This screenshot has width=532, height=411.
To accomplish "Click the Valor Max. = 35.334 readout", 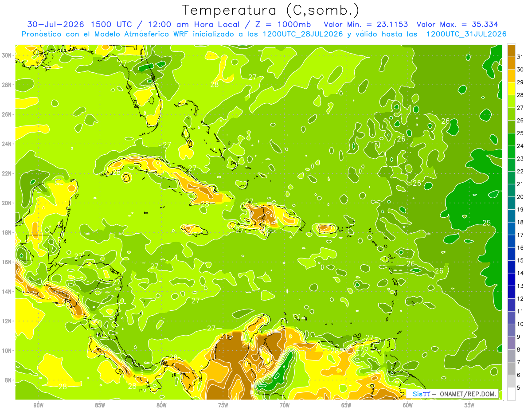I will coord(457,24).
